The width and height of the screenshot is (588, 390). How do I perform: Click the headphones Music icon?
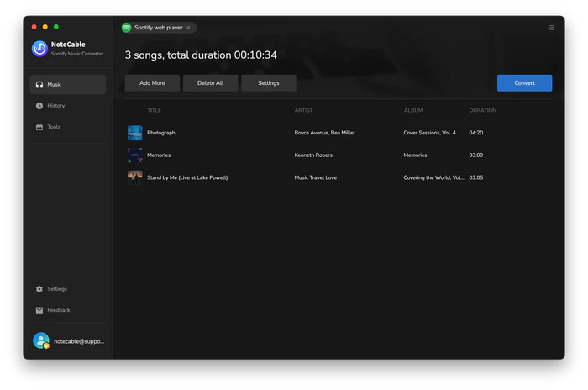39,84
